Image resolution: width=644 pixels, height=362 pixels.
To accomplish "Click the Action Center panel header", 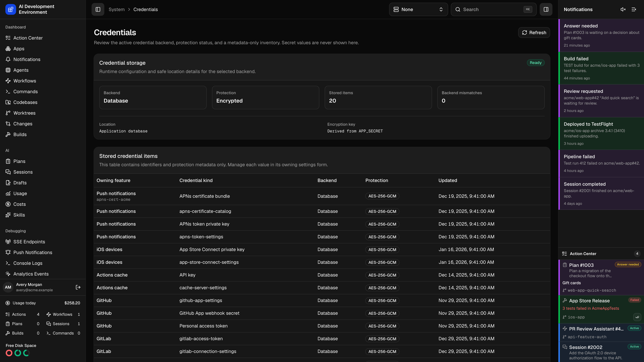I will point(601,254).
